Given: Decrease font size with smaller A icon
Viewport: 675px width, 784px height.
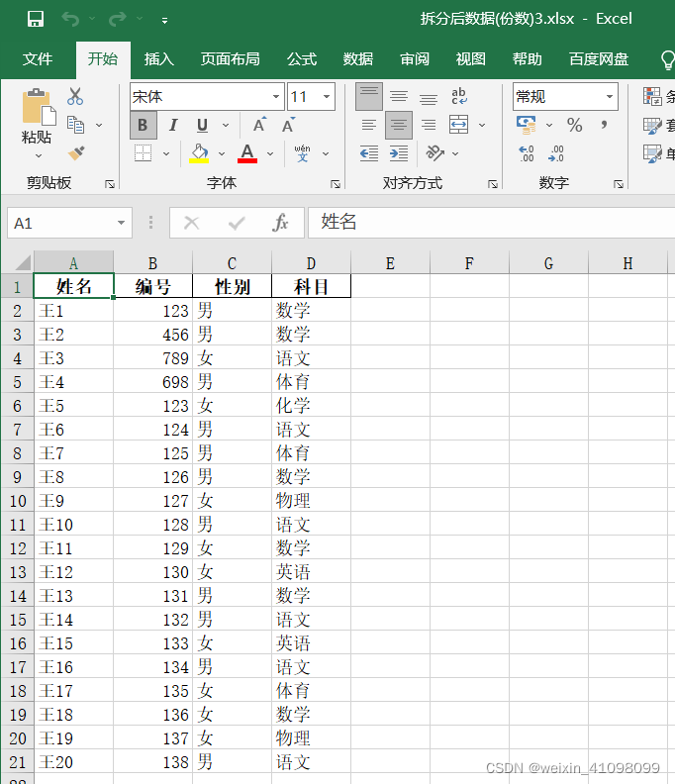Looking at the screenshot, I should coord(288,125).
